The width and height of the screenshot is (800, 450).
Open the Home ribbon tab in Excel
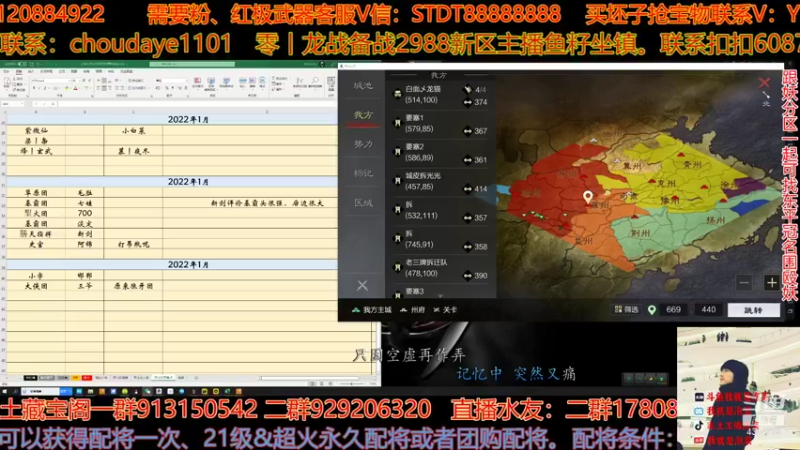(x=19, y=71)
